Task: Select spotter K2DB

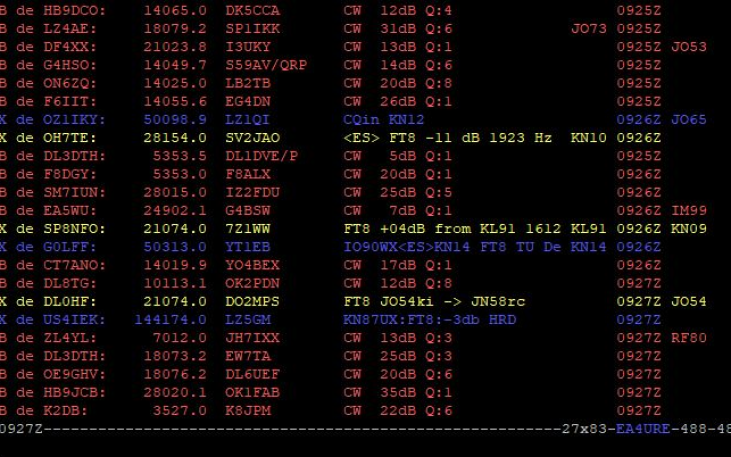Action: (x=65, y=410)
